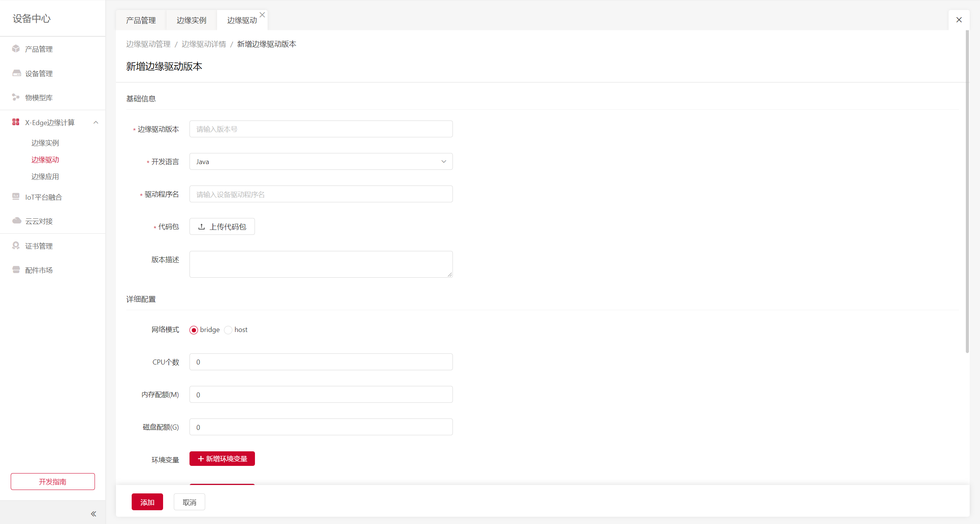Switch to the 边缘实例 tab

(191, 20)
